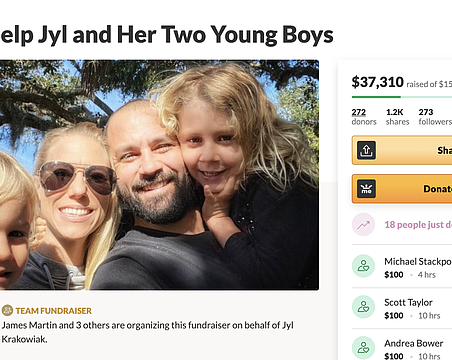Screen dimensions: 452x360
Task: Open the Share button
Action: click(402, 150)
